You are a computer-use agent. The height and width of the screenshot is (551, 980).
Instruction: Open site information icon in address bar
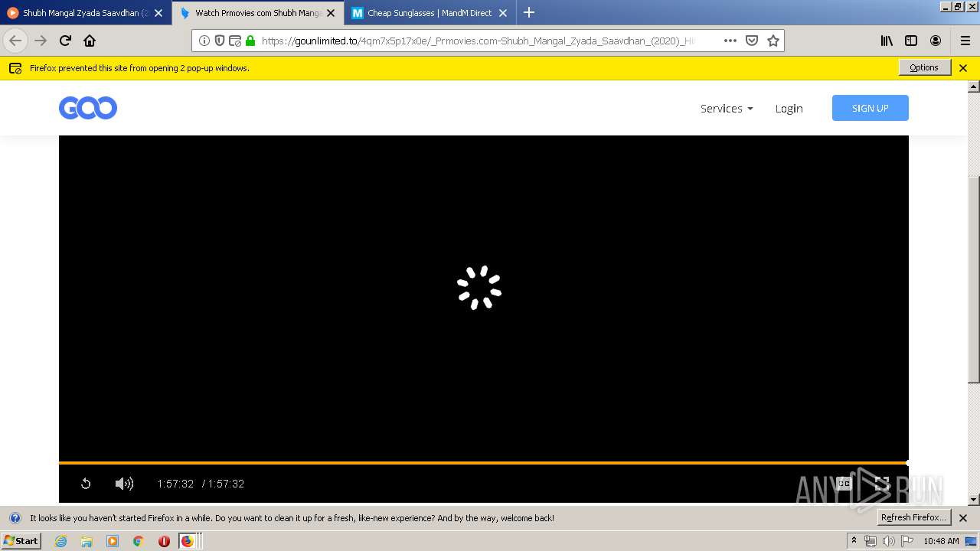click(x=204, y=41)
